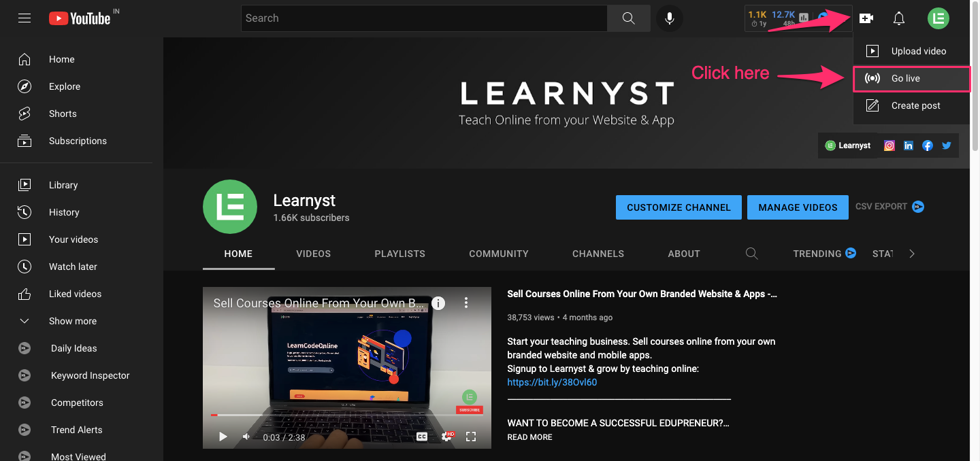Switch to the VIDEOS tab

pyautogui.click(x=314, y=254)
